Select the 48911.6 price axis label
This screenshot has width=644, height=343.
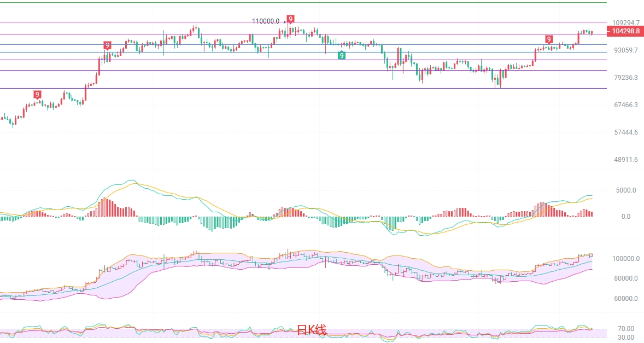point(625,160)
